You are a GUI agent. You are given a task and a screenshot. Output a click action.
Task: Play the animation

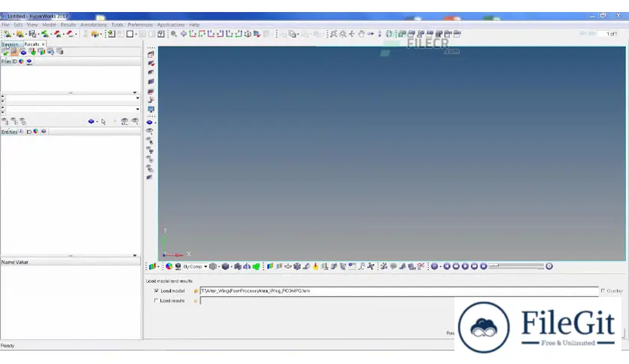tap(465, 266)
